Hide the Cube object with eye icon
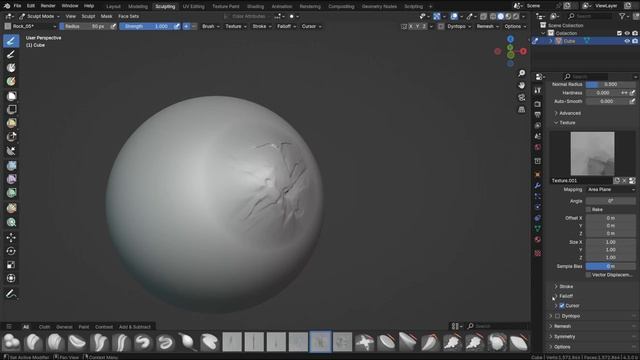640x360 pixels. coord(627,41)
